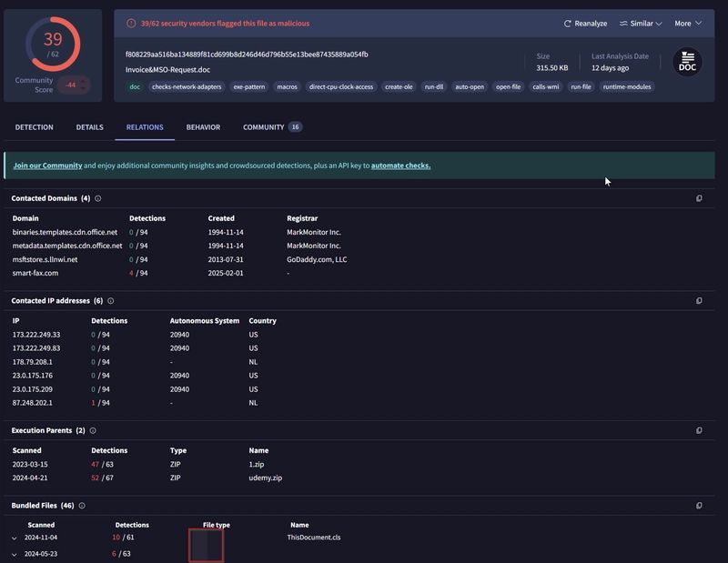Image resolution: width=728 pixels, height=563 pixels.
Task: Open IP address 173.222.249.83
Action: click(x=36, y=348)
